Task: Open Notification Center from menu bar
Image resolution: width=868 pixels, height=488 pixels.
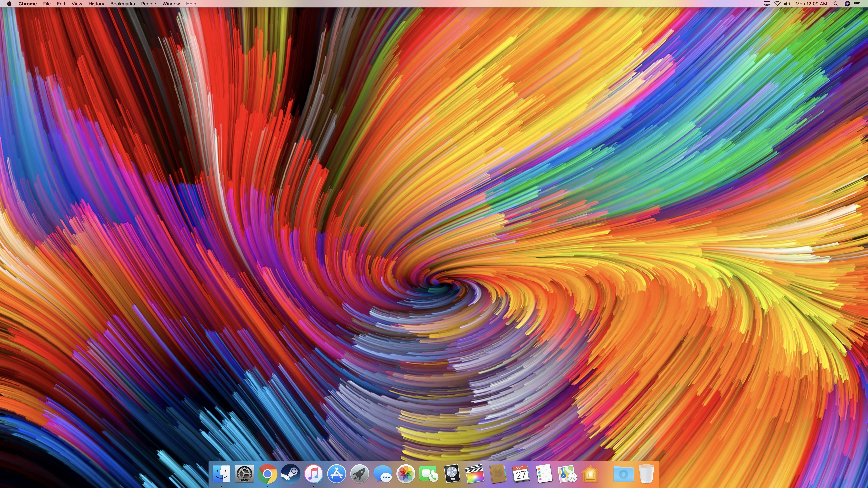Action: pyautogui.click(x=857, y=4)
